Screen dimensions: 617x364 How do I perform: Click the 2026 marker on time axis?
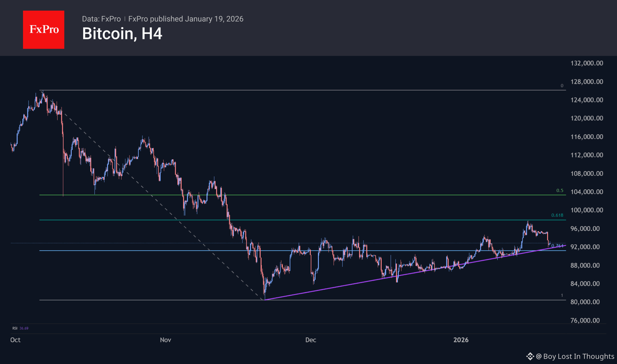point(461,340)
